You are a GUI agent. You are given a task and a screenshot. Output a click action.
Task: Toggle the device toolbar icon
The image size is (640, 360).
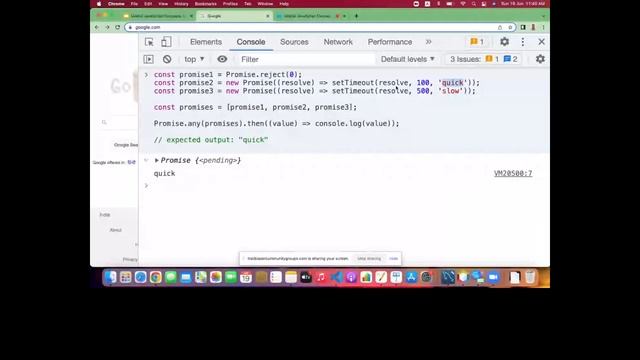(x=166, y=42)
